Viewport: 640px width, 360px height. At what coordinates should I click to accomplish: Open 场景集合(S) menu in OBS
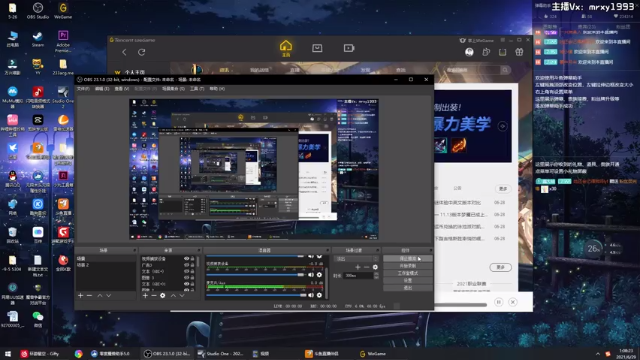(x=173, y=89)
